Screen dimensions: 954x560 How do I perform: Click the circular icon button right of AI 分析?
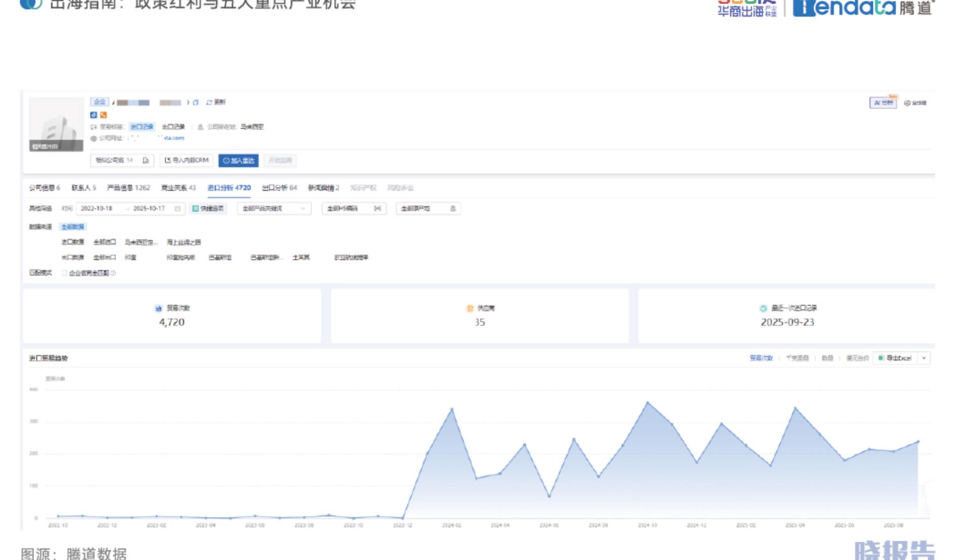click(907, 103)
